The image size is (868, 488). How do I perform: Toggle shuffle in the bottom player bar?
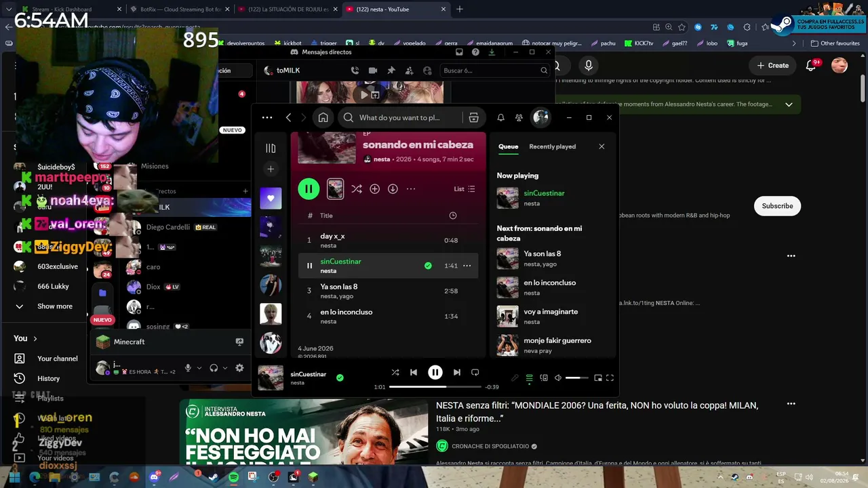tap(395, 372)
